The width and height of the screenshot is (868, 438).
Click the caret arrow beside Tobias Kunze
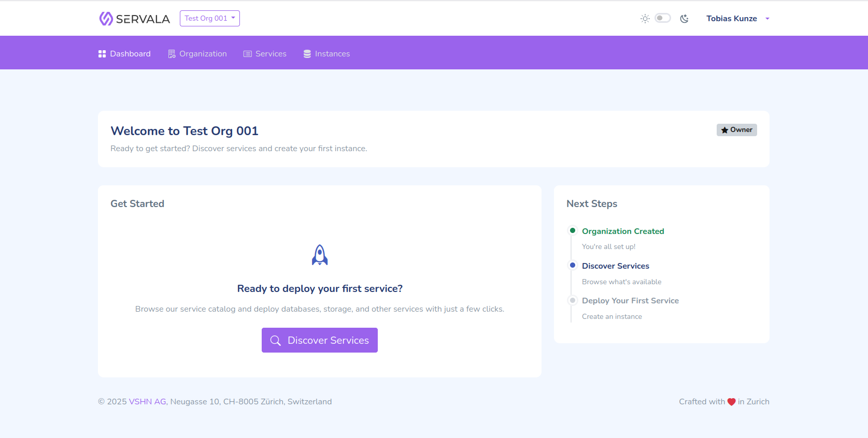coord(767,19)
